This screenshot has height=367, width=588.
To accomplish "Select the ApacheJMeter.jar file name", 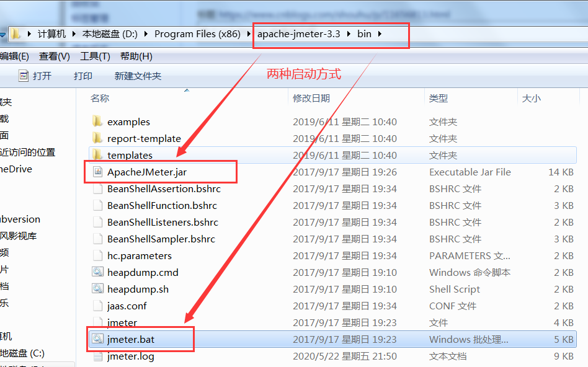I will pos(147,172).
